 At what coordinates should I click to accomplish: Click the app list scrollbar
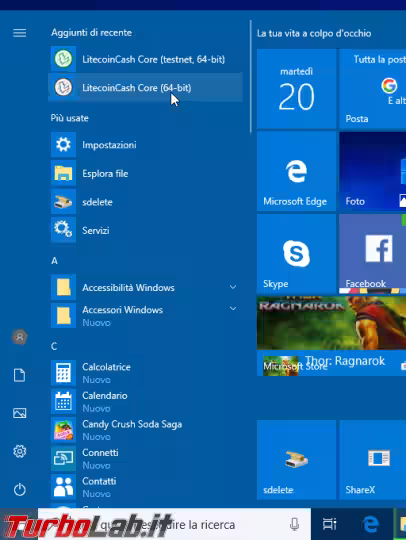coord(250,76)
